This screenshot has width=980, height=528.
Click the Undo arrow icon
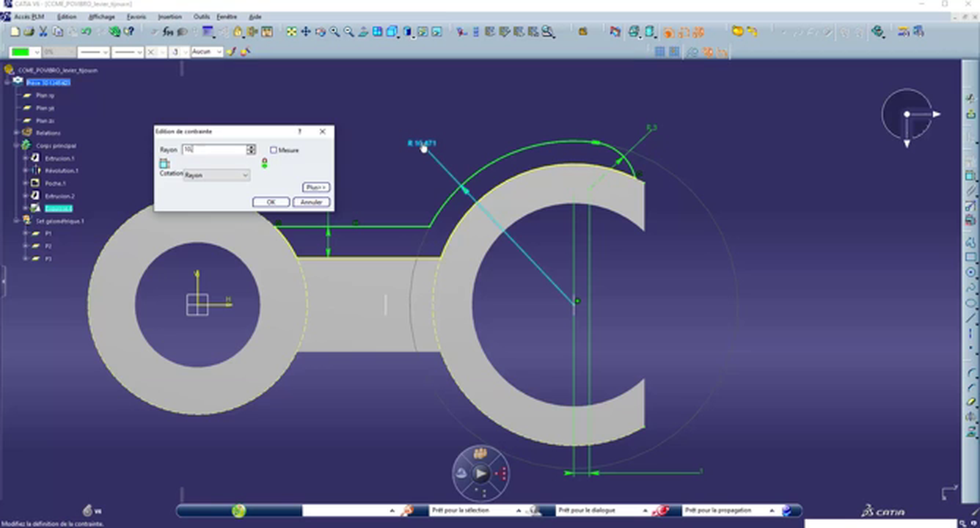pyautogui.click(x=87, y=32)
